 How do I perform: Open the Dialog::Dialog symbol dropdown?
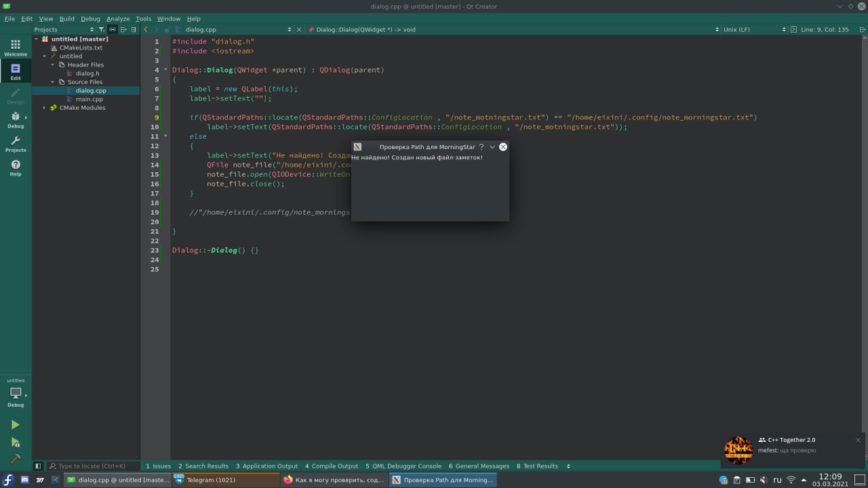click(512, 29)
